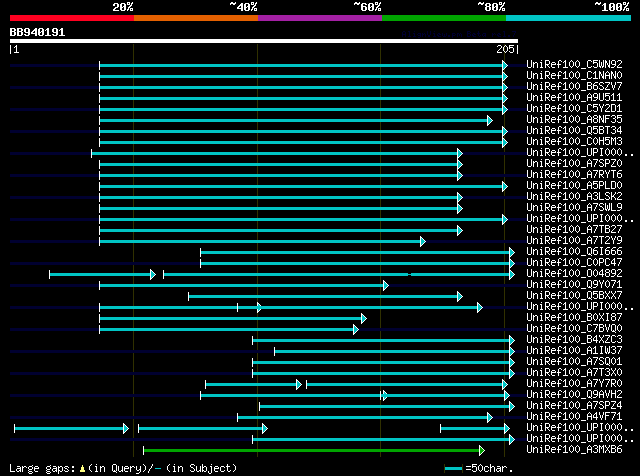Select the UniRef100_B0XI87 label
This screenshot has height=476, width=640.
pyautogui.click(x=574, y=318)
